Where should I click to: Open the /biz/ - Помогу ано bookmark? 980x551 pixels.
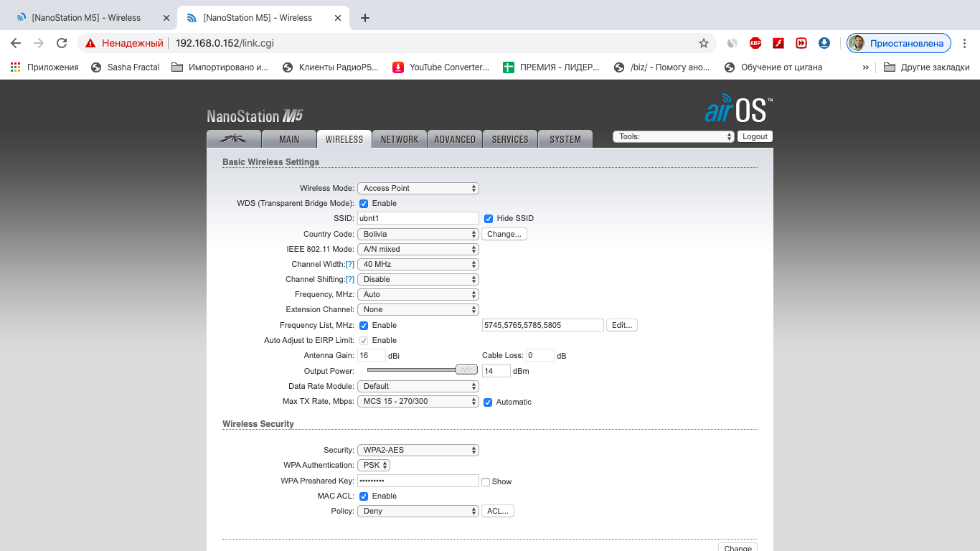[662, 67]
